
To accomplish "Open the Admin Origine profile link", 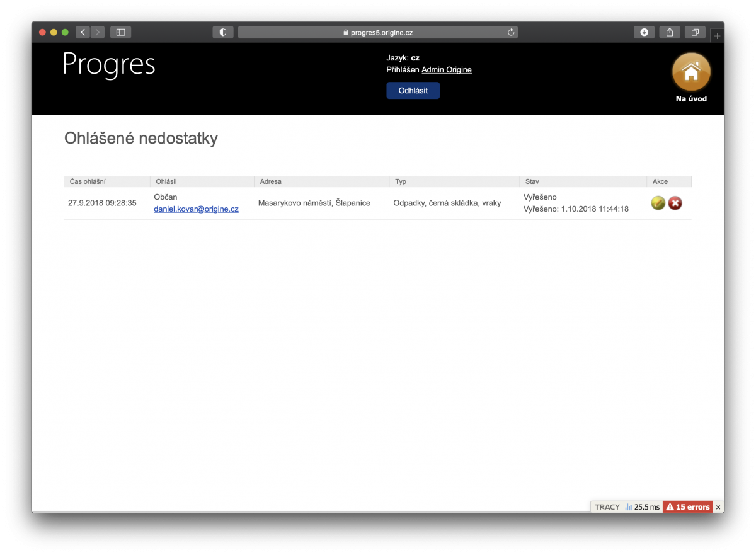I will click(x=446, y=69).
